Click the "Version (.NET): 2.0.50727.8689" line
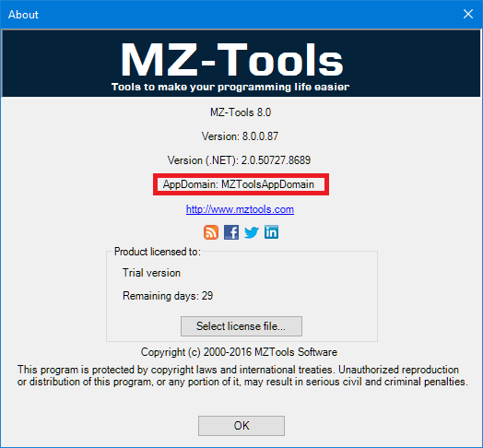This screenshot has height=448, width=483. tap(239, 160)
